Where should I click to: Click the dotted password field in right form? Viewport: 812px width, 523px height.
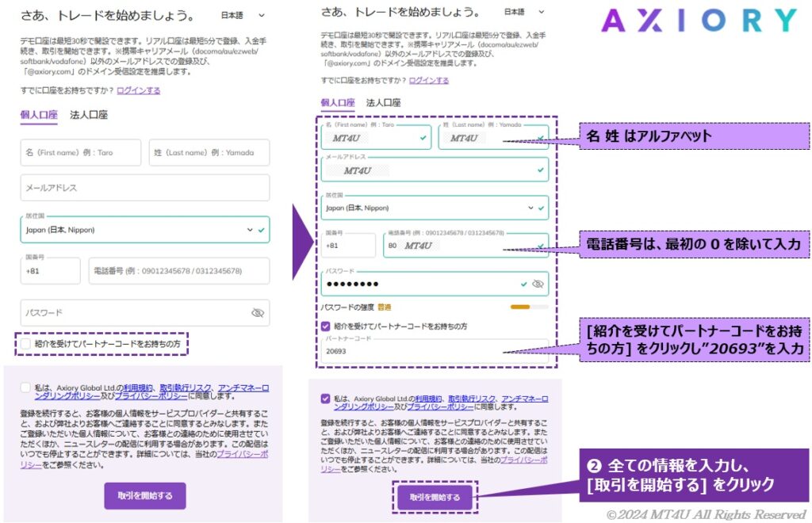click(435, 284)
